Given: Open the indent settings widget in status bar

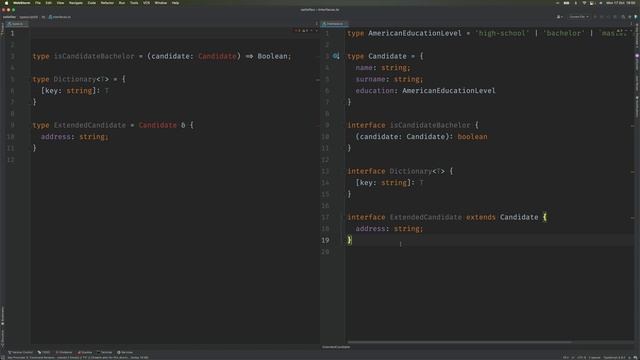Looking at the screenshot, I should coord(594,358).
